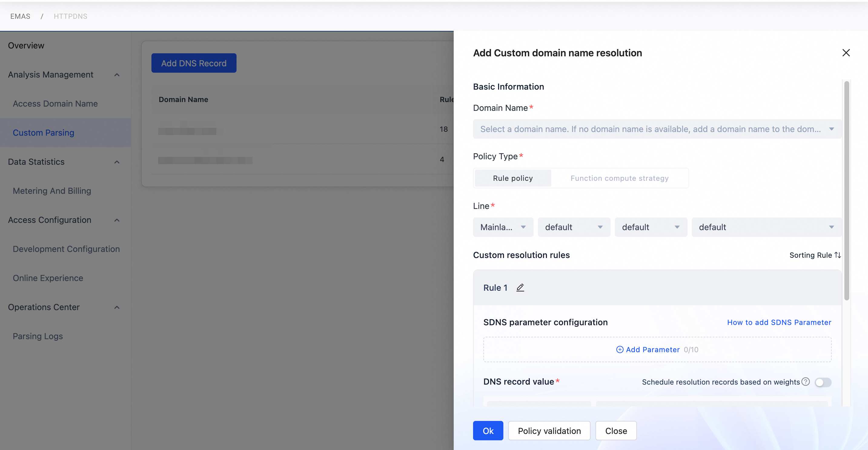
Task: Collapse the Data Statistics section chevron
Action: point(117,162)
